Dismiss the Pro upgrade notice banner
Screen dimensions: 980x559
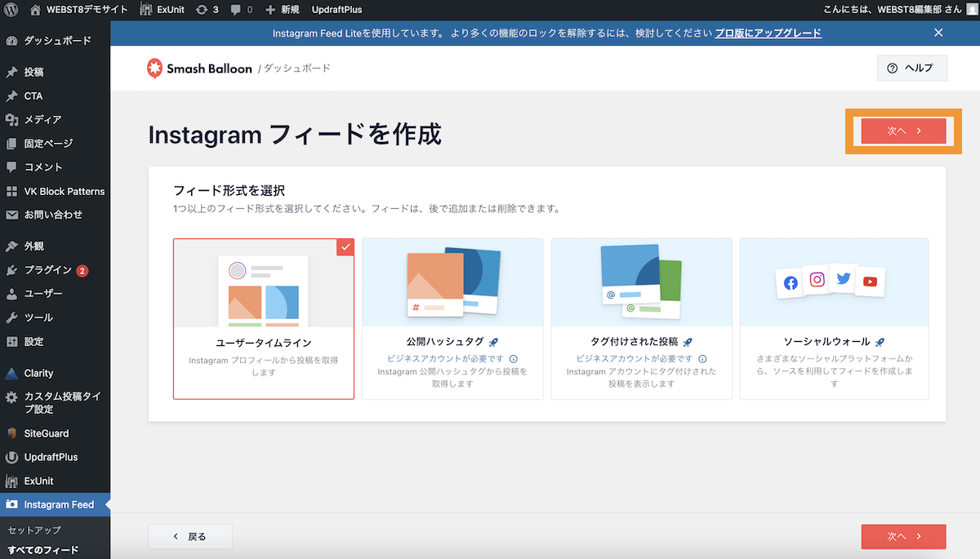(938, 33)
